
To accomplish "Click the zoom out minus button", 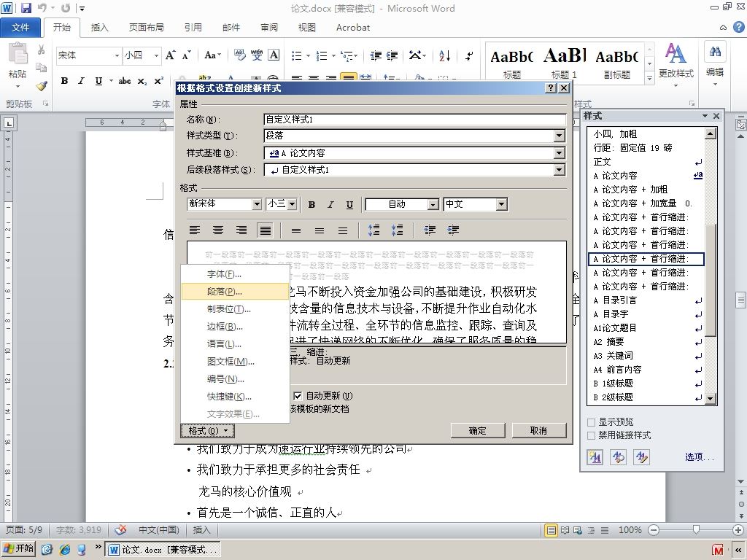I will click(654, 529).
